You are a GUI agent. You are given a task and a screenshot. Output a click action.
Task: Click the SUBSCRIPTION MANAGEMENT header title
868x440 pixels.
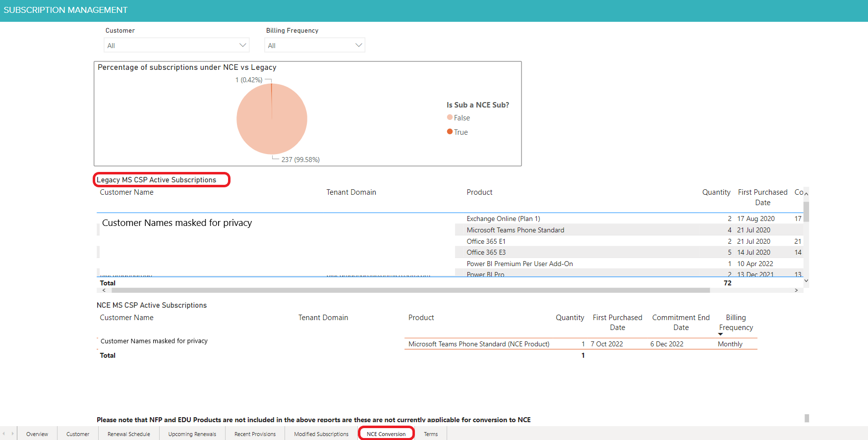click(x=65, y=10)
